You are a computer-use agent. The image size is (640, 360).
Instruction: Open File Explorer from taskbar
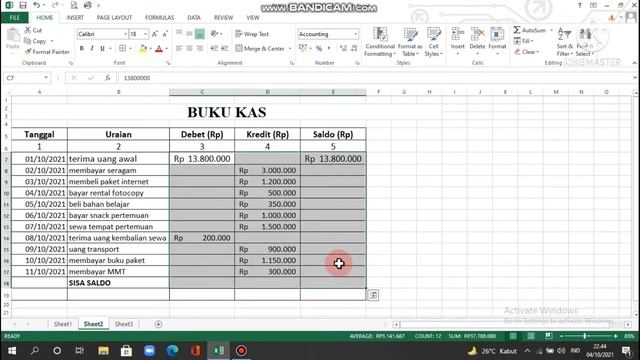click(x=103, y=351)
